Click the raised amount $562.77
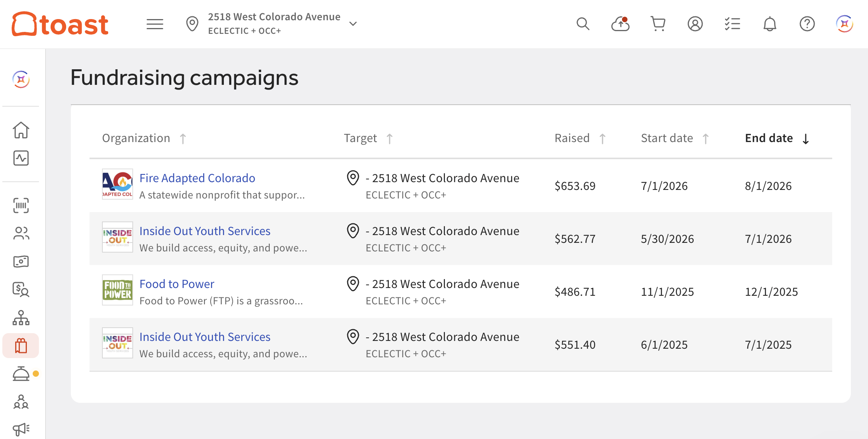The image size is (868, 439). point(575,239)
